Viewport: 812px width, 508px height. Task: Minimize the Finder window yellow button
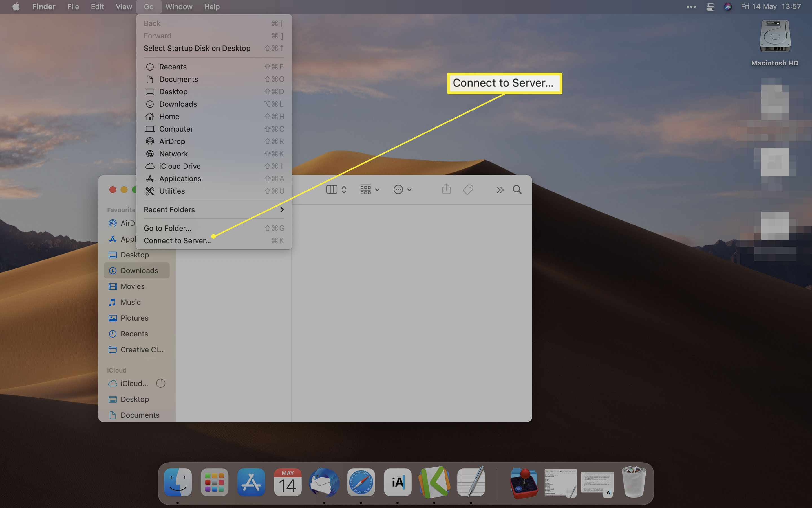click(x=124, y=189)
